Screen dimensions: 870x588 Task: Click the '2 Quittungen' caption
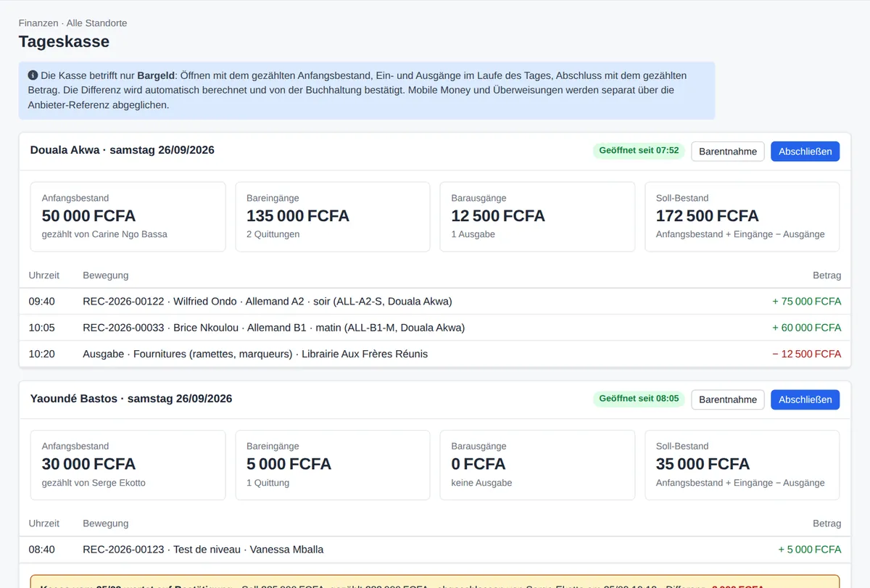coord(273,234)
